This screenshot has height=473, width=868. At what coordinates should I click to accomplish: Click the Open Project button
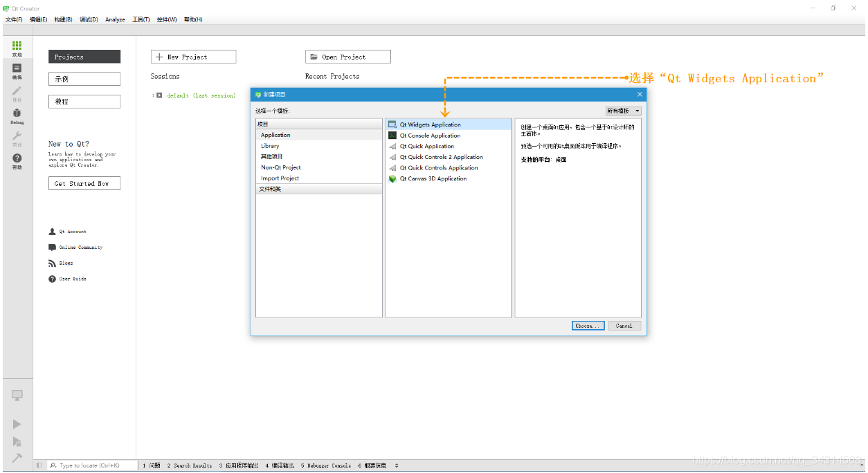click(x=347, y=57)
